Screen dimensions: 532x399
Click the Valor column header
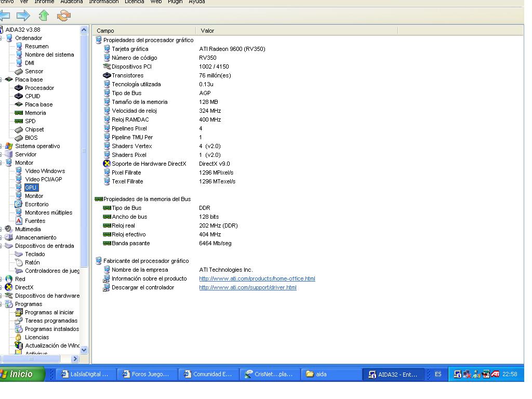[x=297, y=31]
